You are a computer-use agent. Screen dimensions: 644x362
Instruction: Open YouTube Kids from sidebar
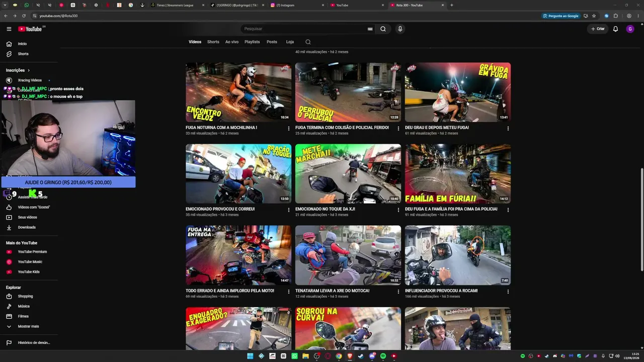29,272
